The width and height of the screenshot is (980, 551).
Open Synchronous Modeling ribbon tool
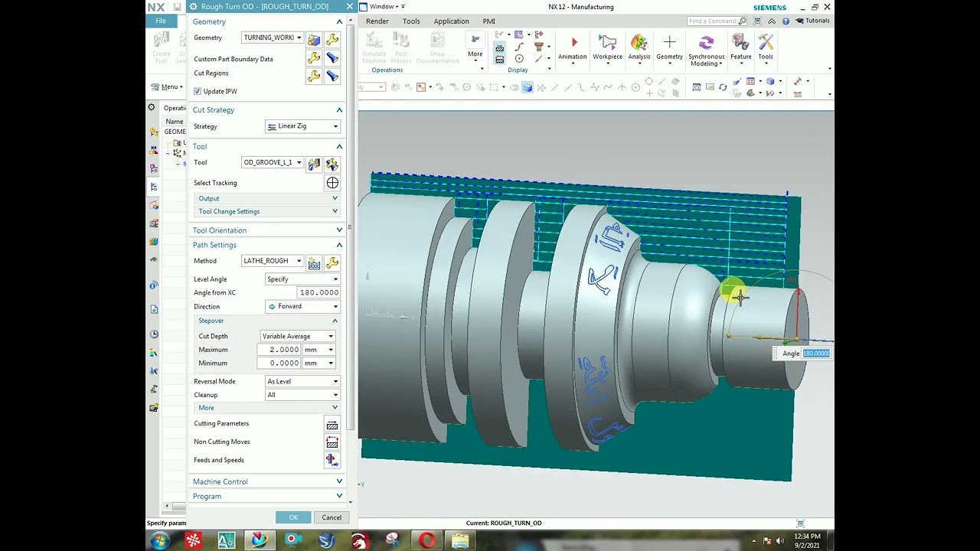(x=706, y=51)
